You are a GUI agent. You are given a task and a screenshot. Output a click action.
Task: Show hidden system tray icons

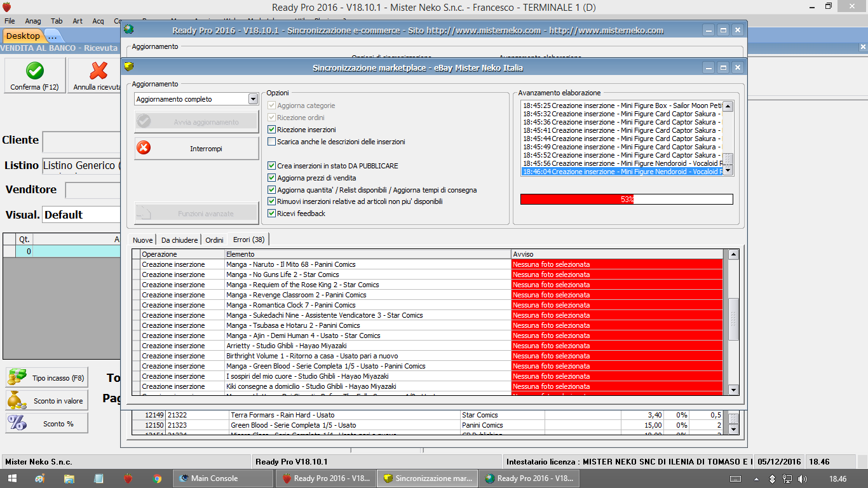[756, 478]
